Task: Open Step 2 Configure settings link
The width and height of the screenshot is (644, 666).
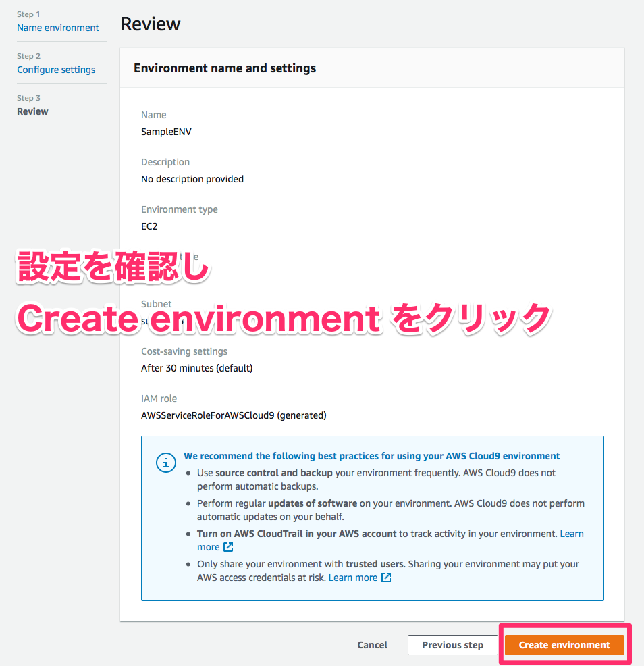Action: pyautogui.click(x=56, y=70)
